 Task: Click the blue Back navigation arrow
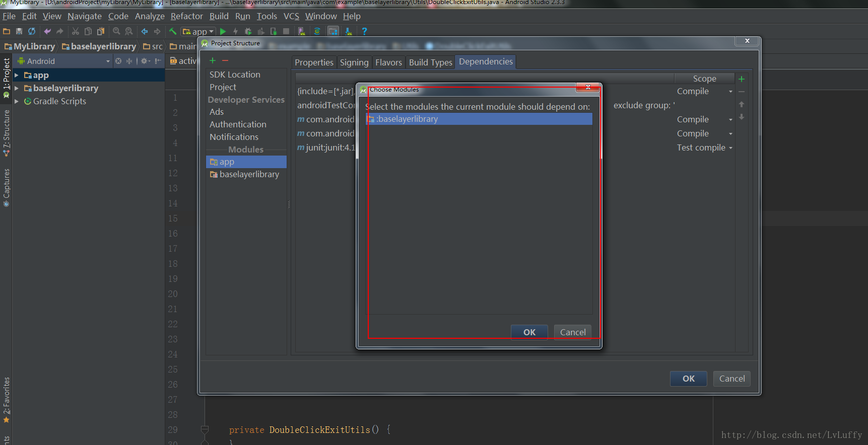[145, 31]
